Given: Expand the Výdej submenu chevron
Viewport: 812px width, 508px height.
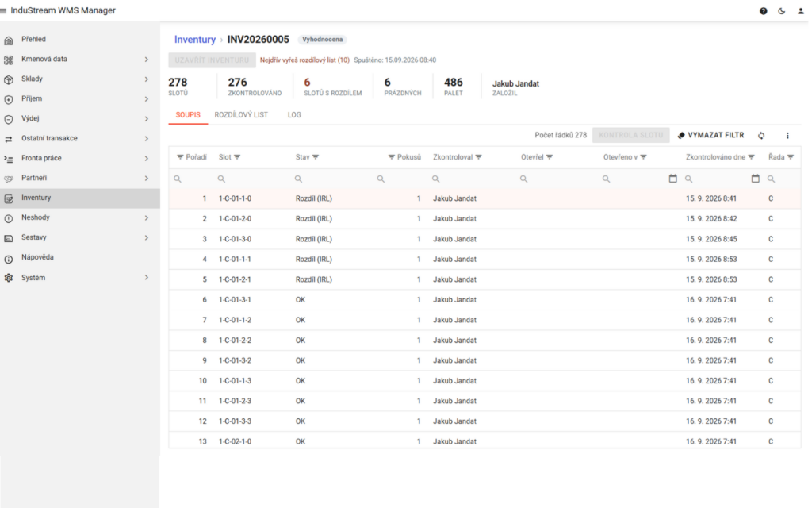Looking at the screenshot, I should [x=147, y=119].
